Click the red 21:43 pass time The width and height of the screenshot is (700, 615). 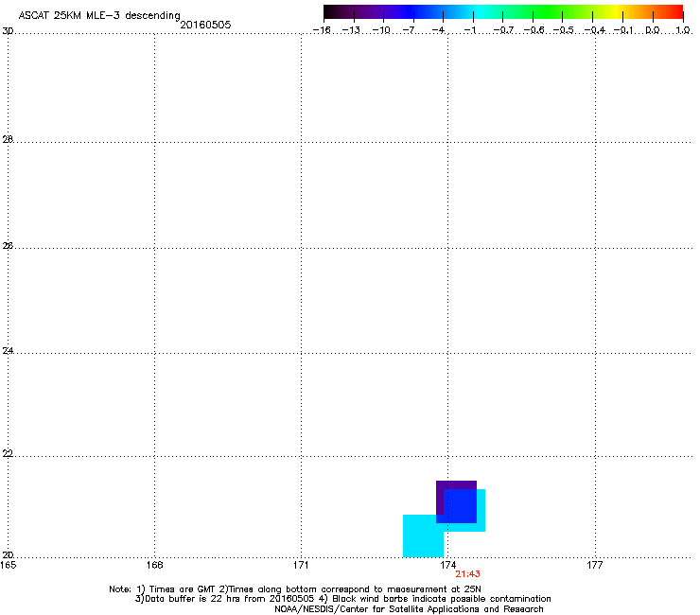pyautogui.click(x=467, y=574)
